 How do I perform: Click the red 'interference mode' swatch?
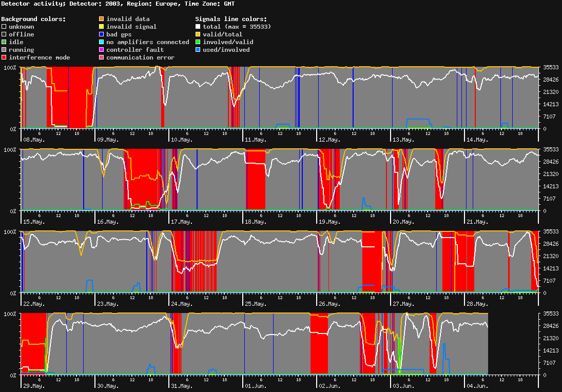coord(4,57)
